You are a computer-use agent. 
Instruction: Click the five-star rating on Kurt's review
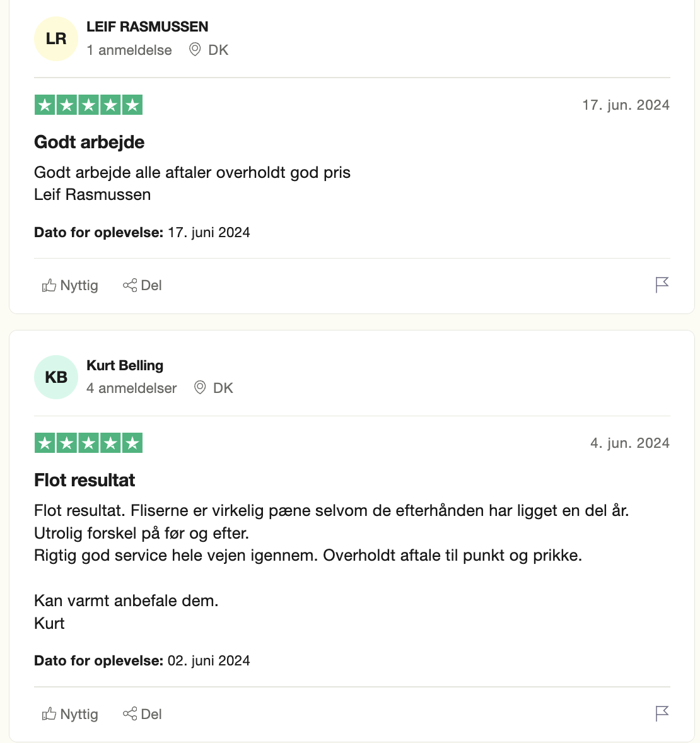[x=88, y=443]
